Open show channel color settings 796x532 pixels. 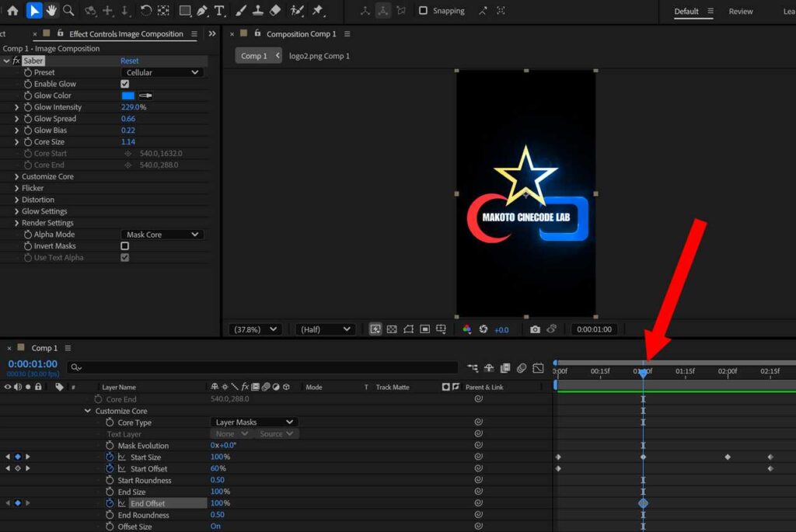point(467,329)
